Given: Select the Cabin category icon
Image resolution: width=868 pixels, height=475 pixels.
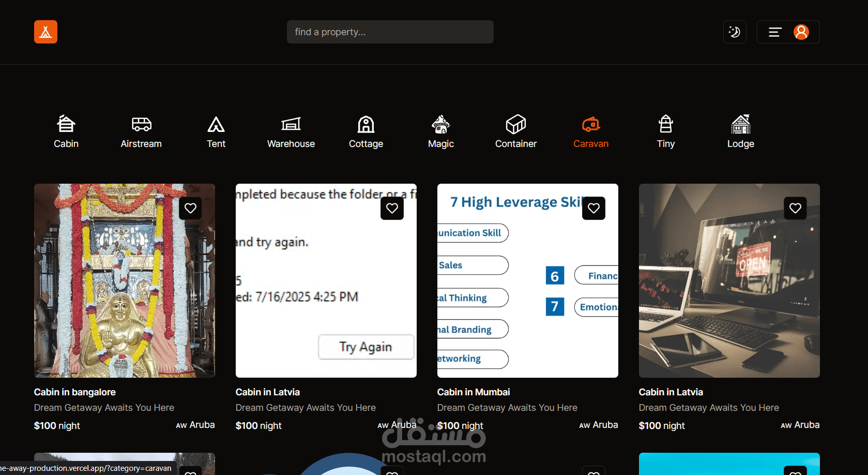Looking at the screenshot, I should 66,124.
